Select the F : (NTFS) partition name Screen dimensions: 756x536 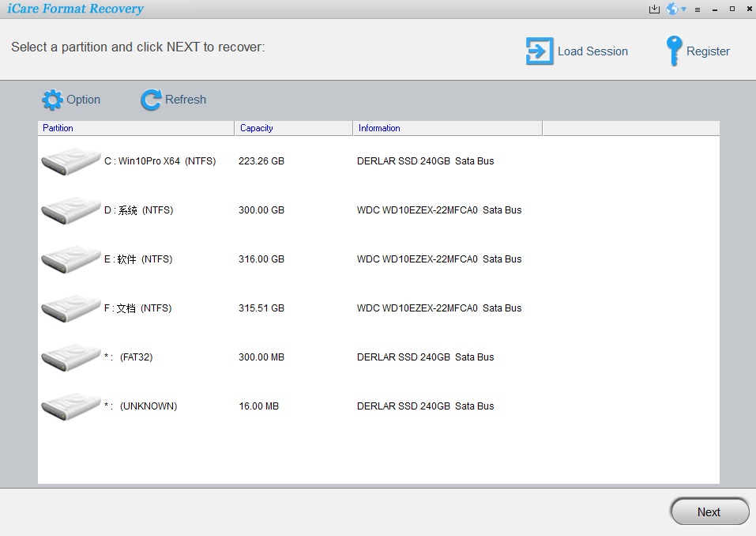[138, 308]
